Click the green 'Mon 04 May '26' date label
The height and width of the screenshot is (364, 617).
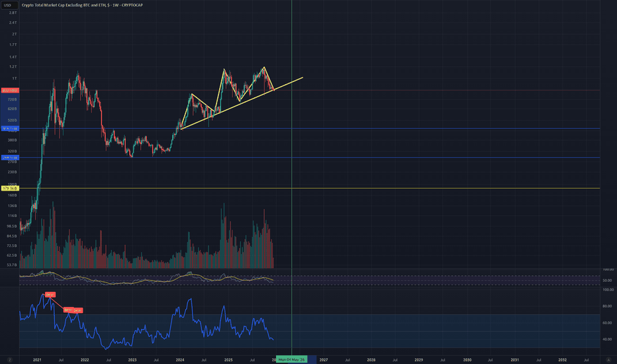point(291,359)
